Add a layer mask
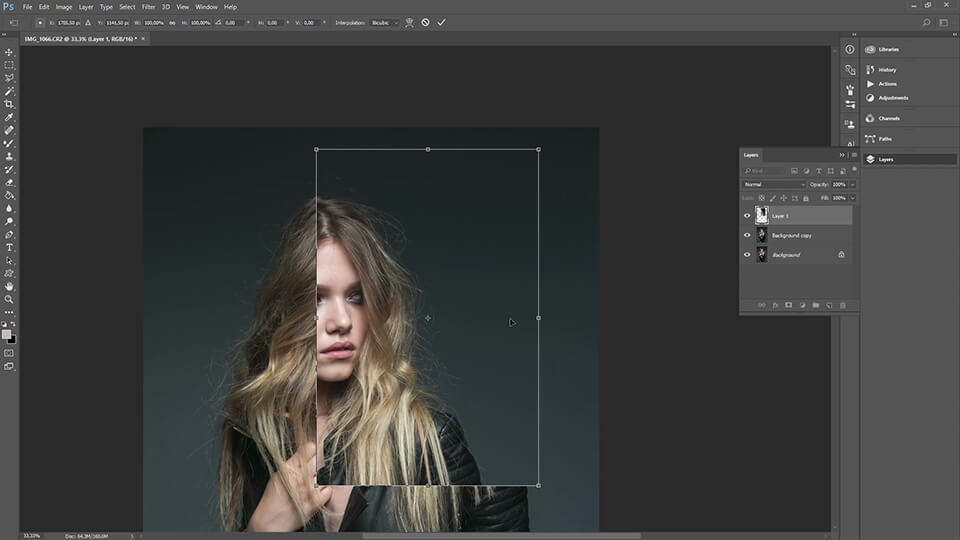The height and width of the screenshot is (540, 960). [x=789, y=305]
